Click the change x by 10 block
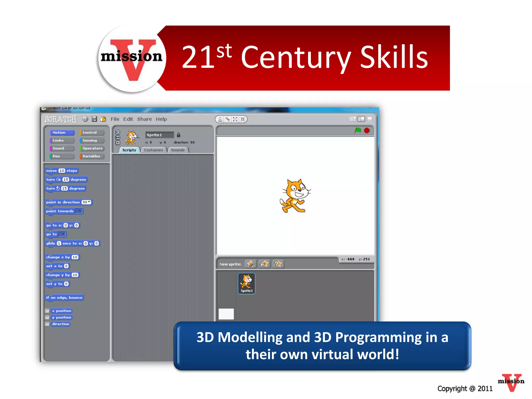This screenshot has width=532, height=399. (x=62, y=257)
